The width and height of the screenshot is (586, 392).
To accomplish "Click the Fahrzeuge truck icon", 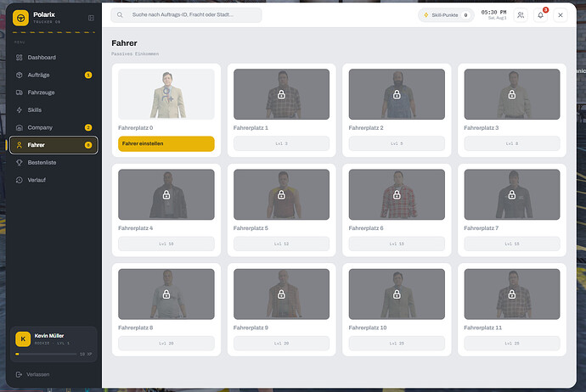I will click(20, 92).
